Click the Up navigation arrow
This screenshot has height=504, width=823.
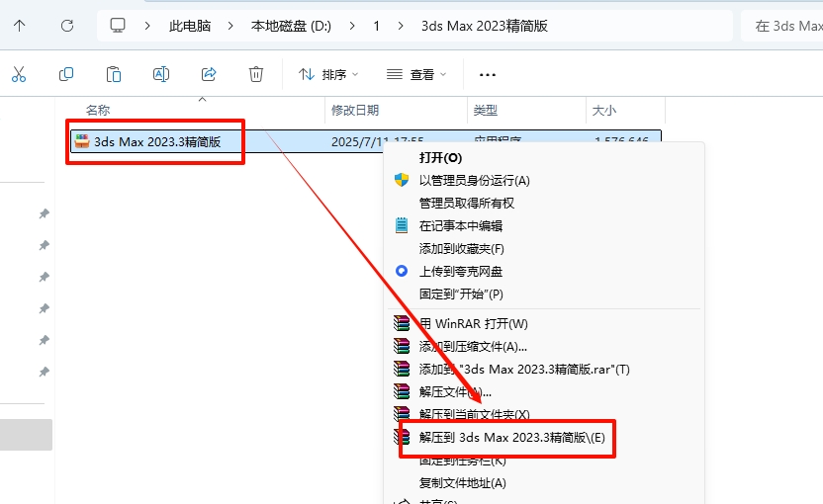pyautogui.click(x=20, y=26)
